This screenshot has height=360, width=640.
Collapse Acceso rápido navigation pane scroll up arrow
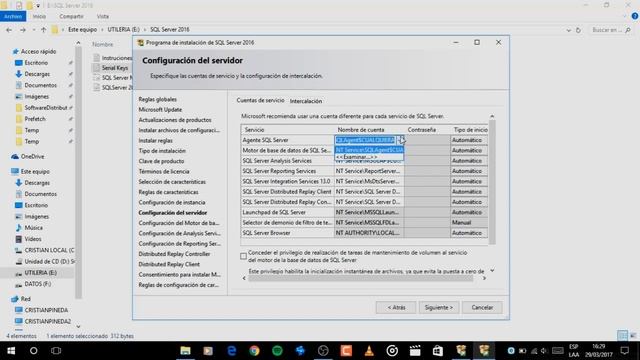point(78,42)
